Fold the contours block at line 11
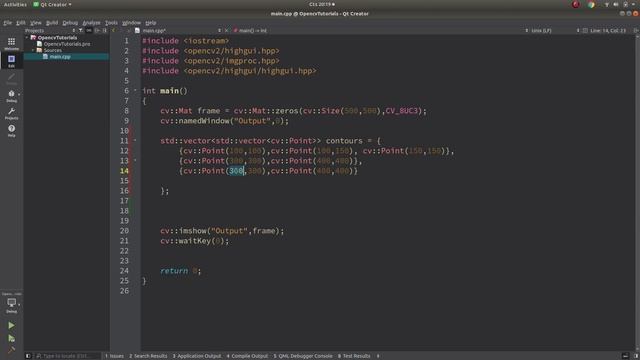The width and height of the screenshot is (640, 360). (x=135, y=141)
